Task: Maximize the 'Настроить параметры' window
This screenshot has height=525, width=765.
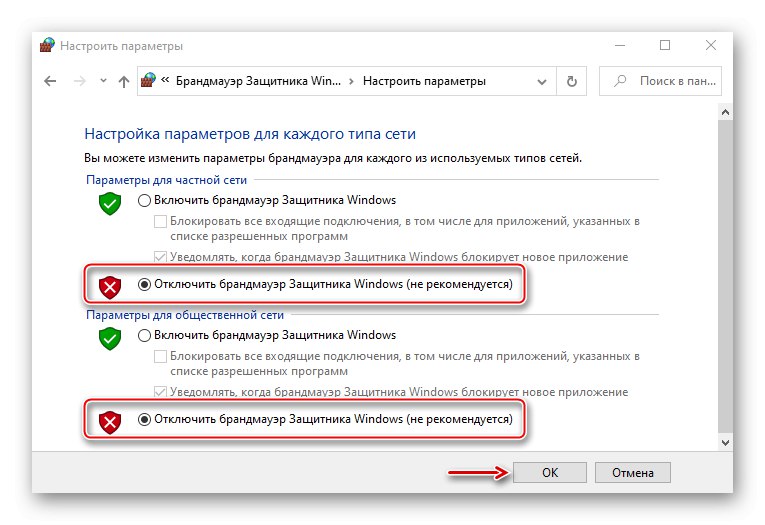Action: [665, 45]
